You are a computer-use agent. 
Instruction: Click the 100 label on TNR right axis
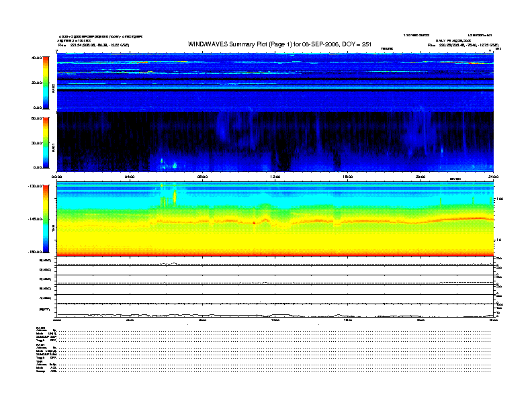pos(500,199)
